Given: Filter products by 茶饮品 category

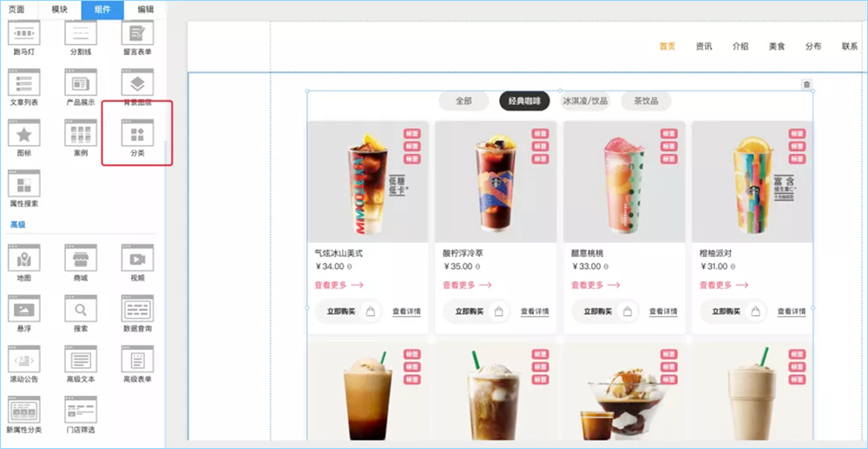Looking at the screenshot, I should click(646, 102).
